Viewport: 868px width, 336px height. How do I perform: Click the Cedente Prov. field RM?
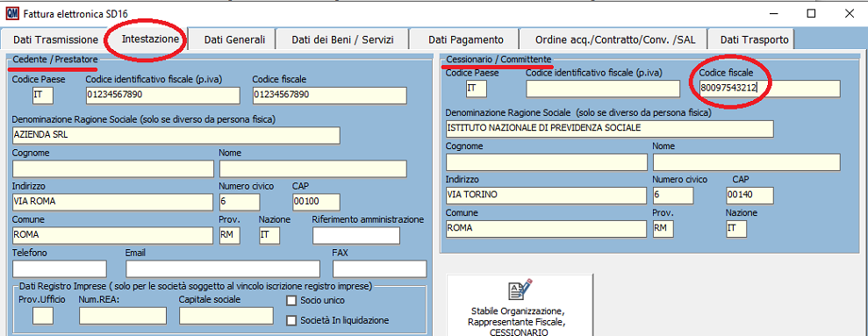click(230, 235)
